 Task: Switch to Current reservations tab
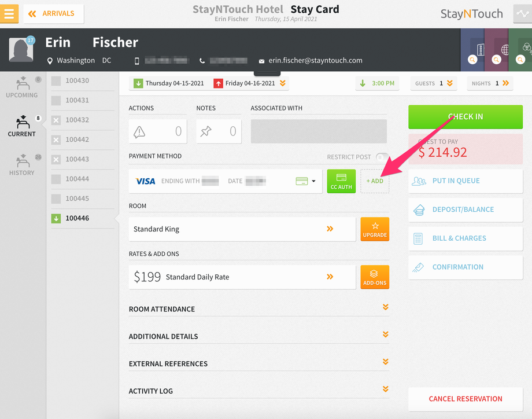[x=22, y=126]
